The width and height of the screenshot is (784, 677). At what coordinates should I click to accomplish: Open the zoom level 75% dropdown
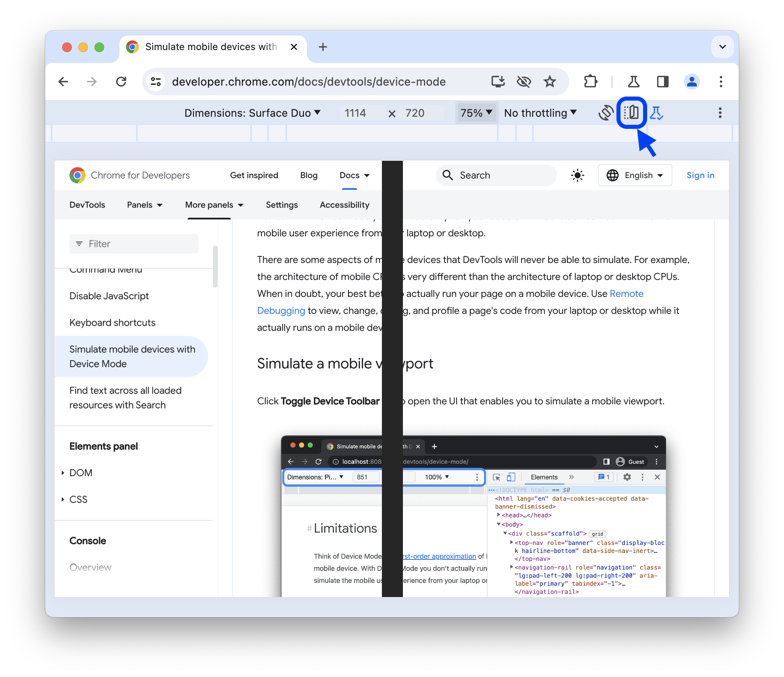[475, 113]
